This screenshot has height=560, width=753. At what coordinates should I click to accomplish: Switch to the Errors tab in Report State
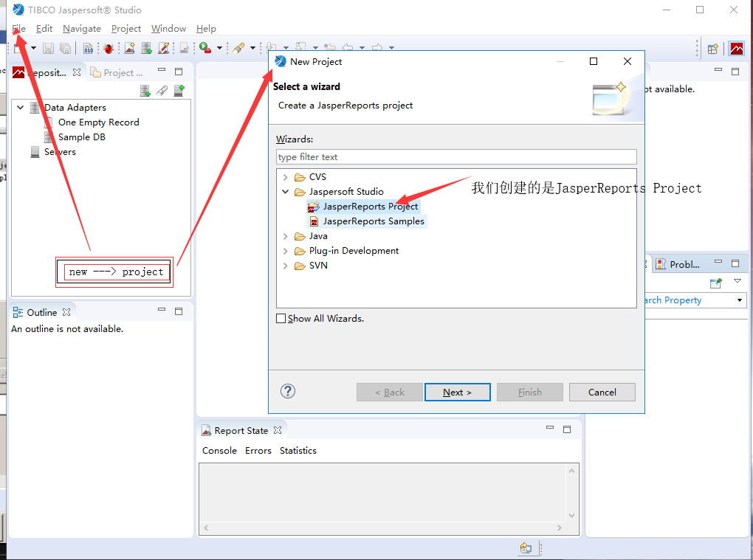(258, 451)
